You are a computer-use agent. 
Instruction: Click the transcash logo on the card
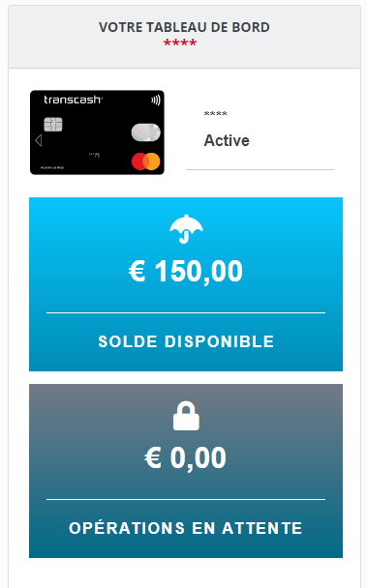coord(73,100)
